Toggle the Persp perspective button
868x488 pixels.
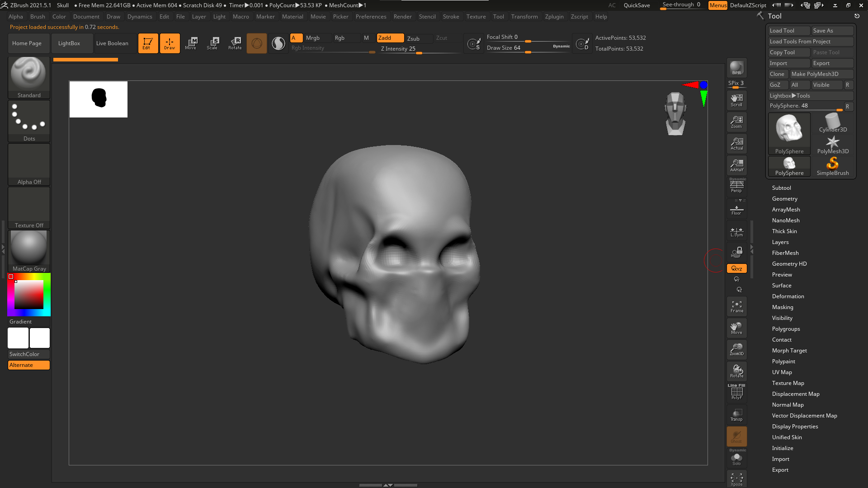click(736, 186)
